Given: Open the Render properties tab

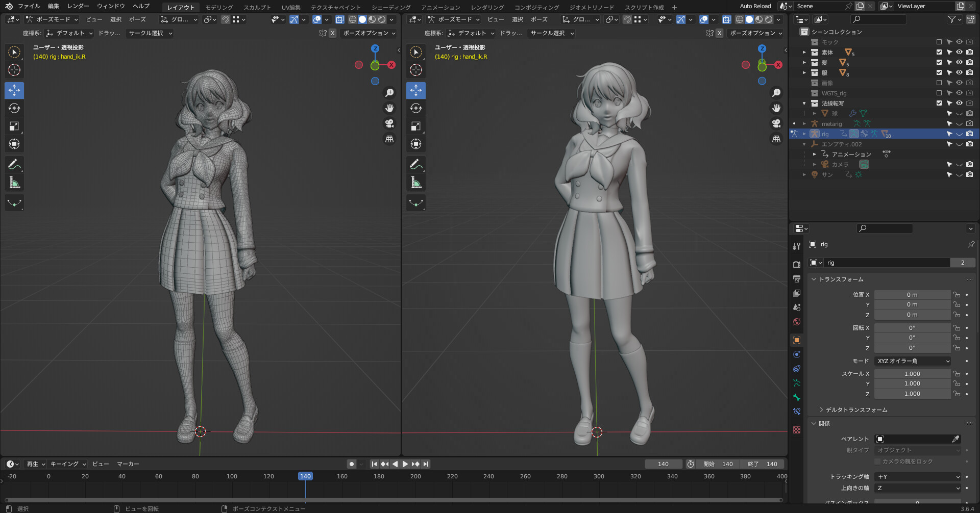Looking at the screenshot, I should point(797,264).
